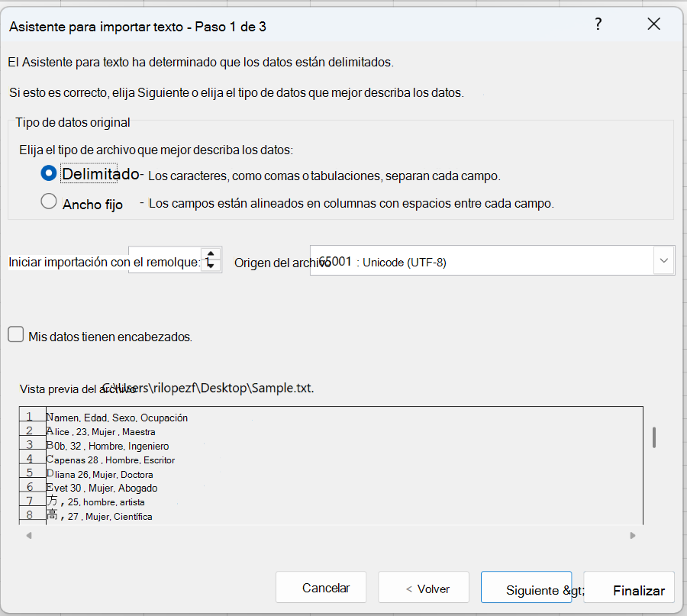Click preview row 'Dliana 26, Mujer, Doctora'
This screenshot has height=616, width=687.
[100, 474]
